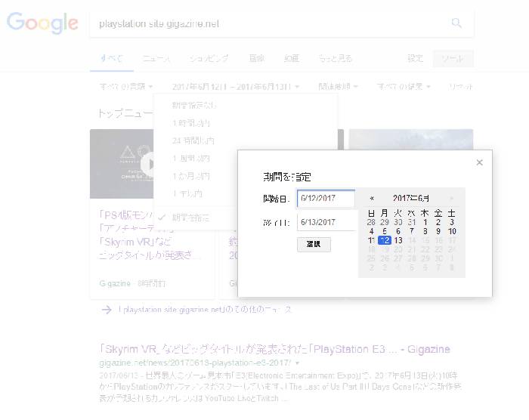
Task: Switch to the ショッピング tab
Action: [209, 58]
